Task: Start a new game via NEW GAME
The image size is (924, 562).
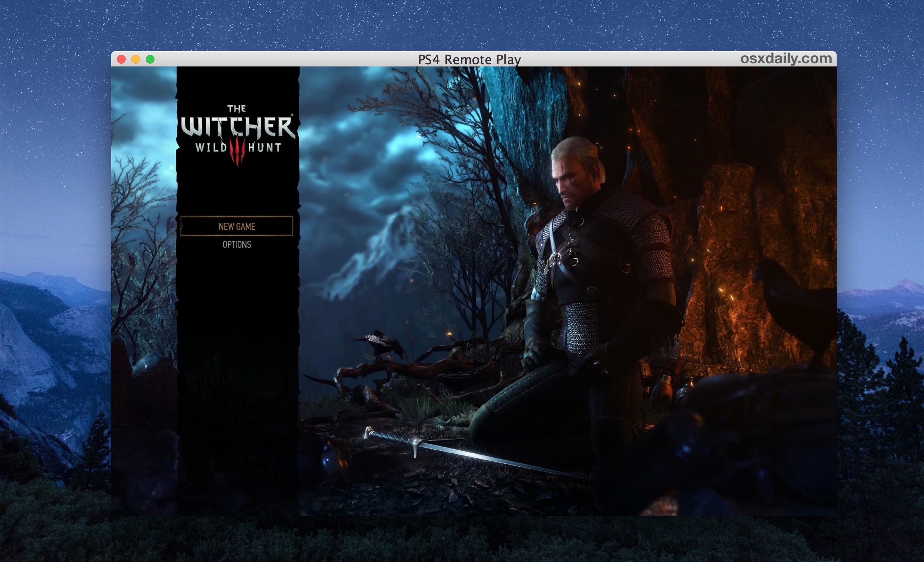Action: point(237,226)
